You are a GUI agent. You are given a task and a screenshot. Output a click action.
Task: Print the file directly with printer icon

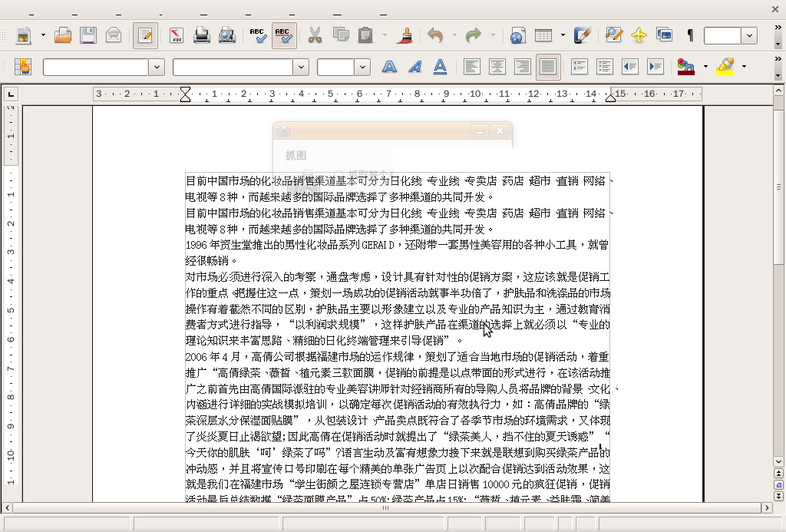pos(202,35)
